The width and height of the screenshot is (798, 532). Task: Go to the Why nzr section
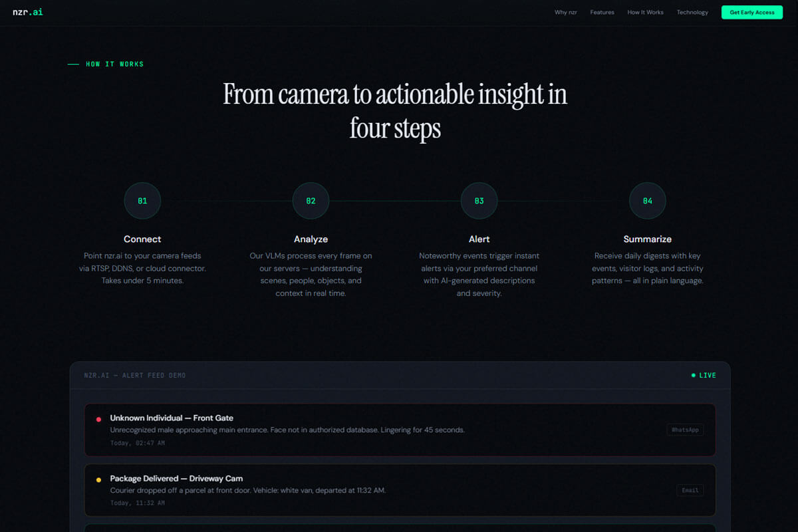point(565,12)
